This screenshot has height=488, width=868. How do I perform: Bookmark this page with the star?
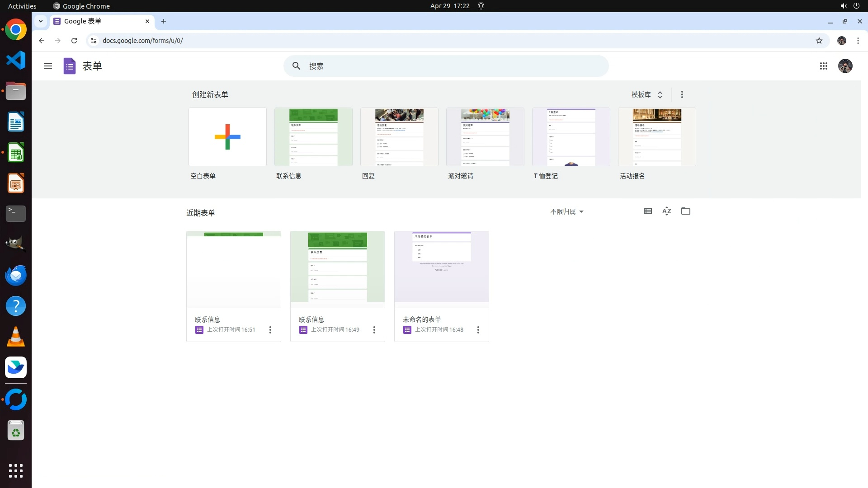[819, 41]
